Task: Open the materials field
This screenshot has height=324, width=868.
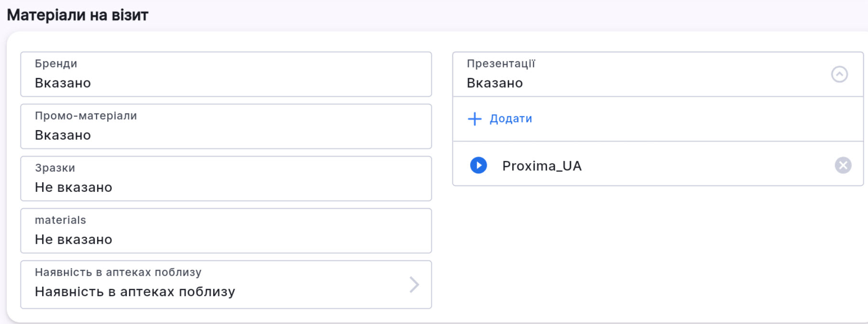Action: click(225, 230)
